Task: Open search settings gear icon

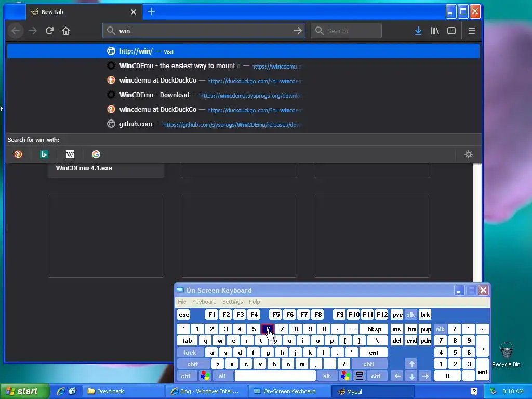Action: click(469, 154)
